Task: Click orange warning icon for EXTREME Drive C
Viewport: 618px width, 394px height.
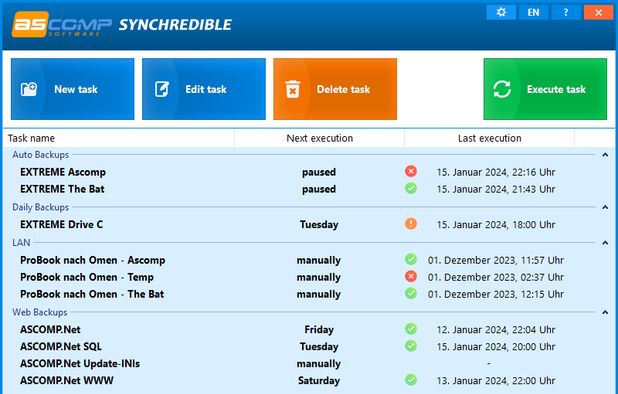Action: point(411,224)
